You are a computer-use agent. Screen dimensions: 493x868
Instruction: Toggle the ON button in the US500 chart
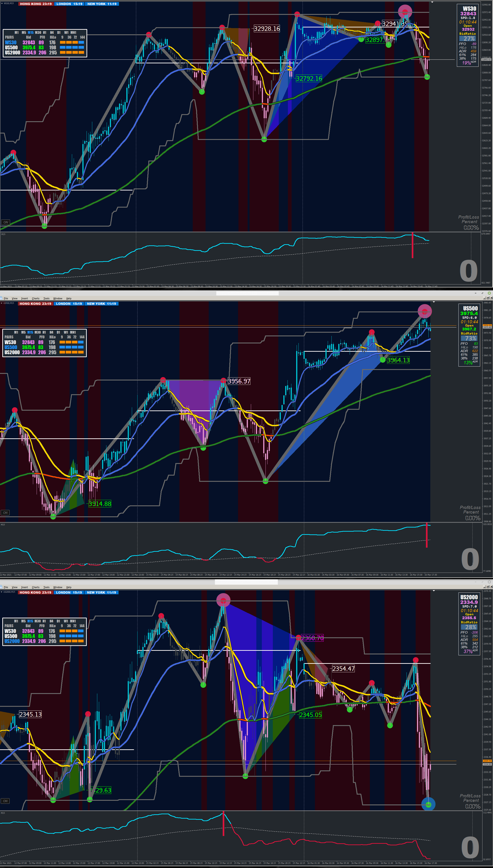click(x=5, y=512)
